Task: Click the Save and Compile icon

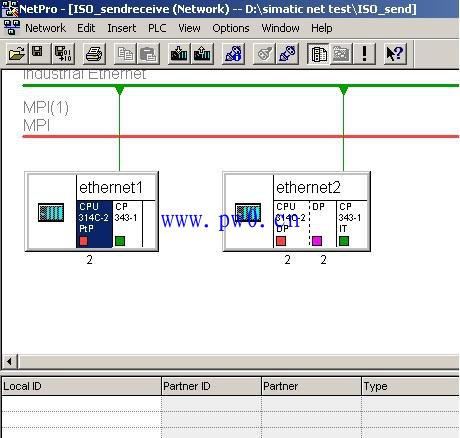Action: 63,53
